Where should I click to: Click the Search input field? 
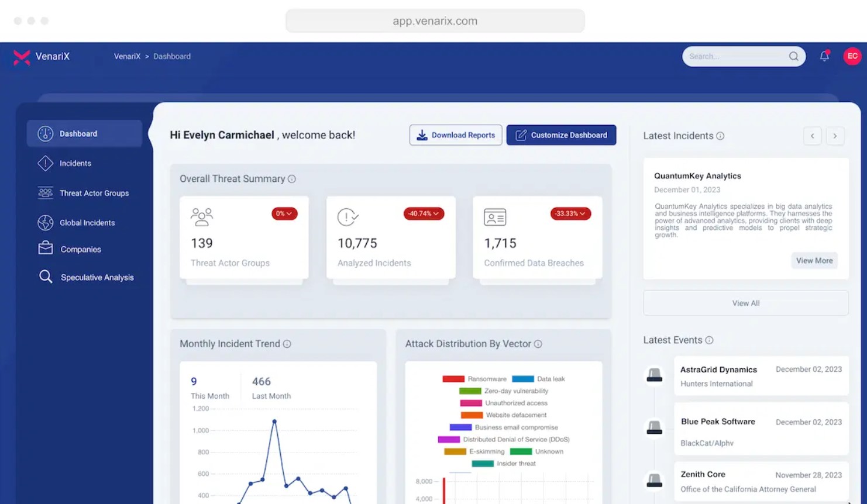click(x=734, y=56)
